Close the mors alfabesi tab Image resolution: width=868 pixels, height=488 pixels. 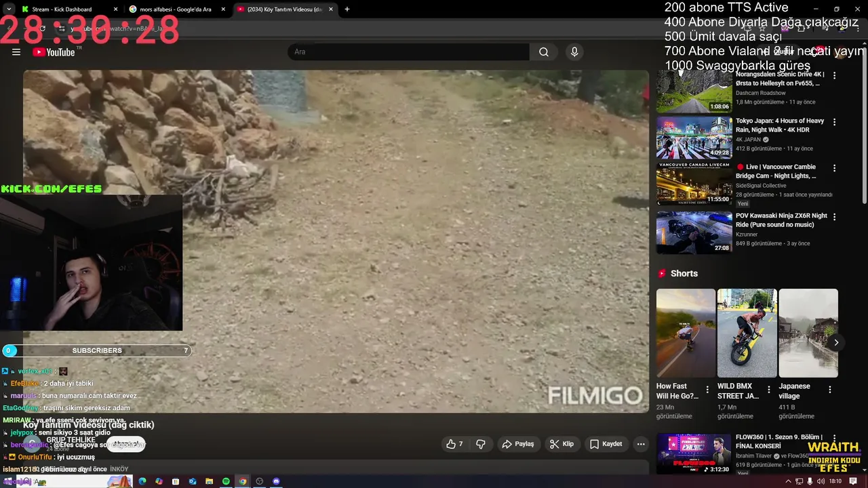tap(223, 9)
